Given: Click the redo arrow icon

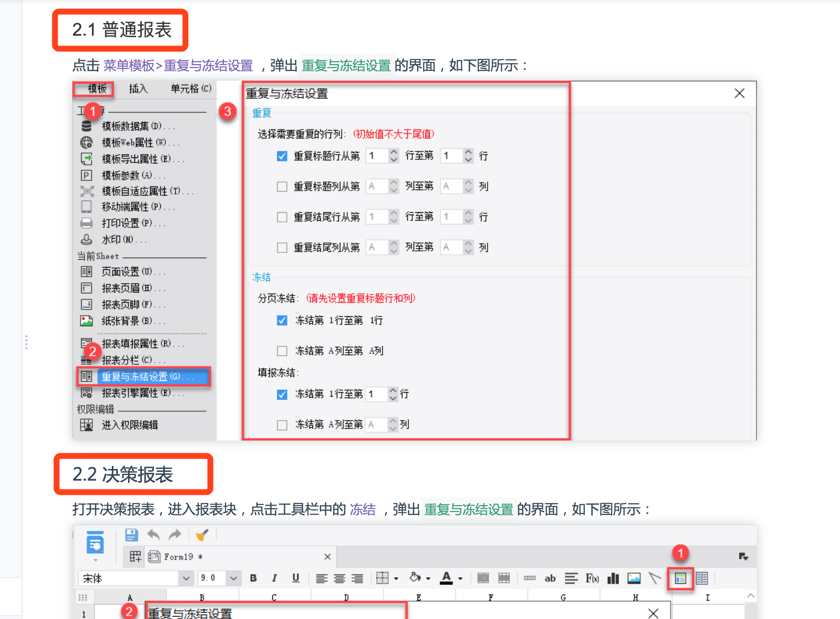Looking at the screenshot, I should click(175, 535).
